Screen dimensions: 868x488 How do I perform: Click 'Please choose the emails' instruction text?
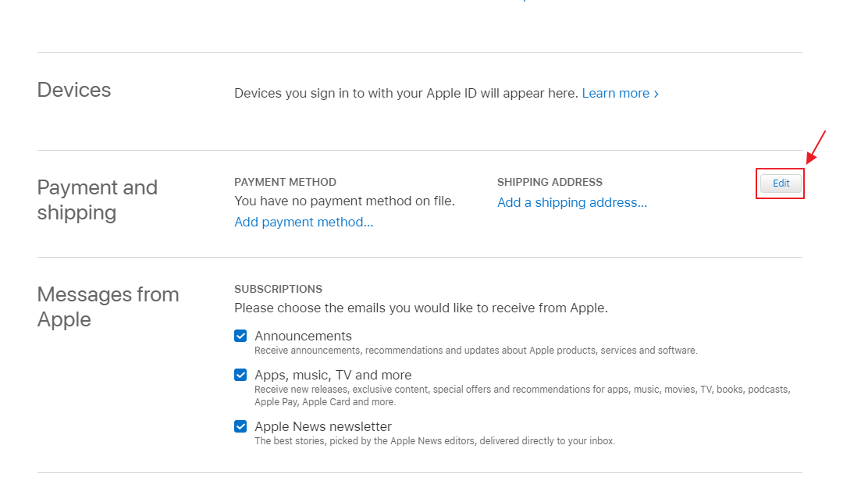tap(421, 308)
